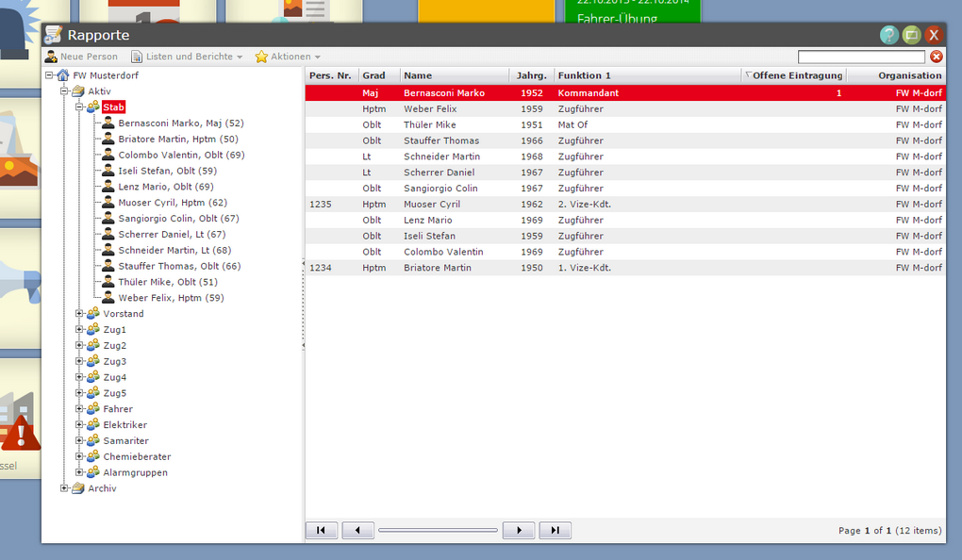Viewport: 962px width, 560px height.
Task: Click the pagination slider track
Action: click(x=438, y=531)
